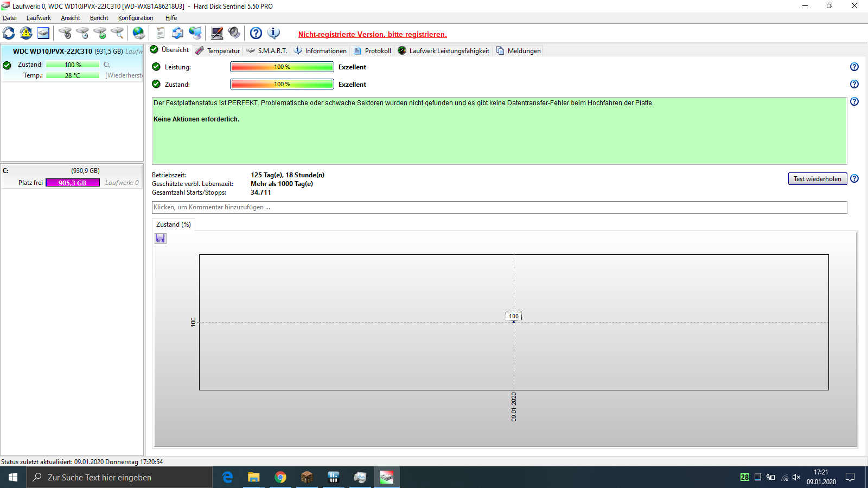Click the Leistung 100 % progress bar
868x488 pixels.
(282, 67)
